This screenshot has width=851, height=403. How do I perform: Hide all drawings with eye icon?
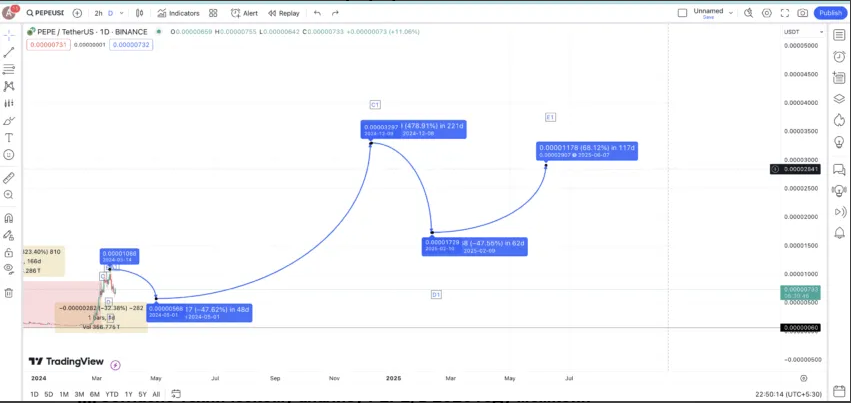[9, 268]
